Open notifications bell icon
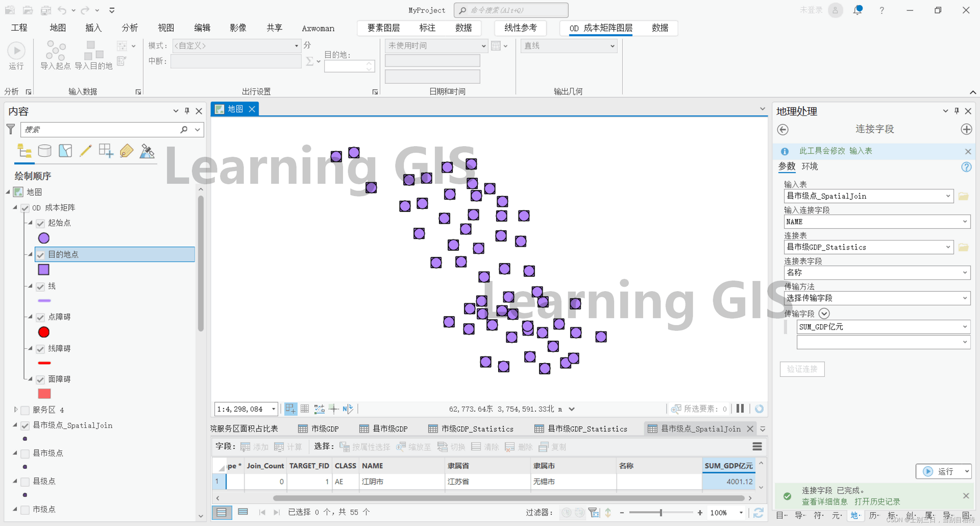 tap(857, 10)
